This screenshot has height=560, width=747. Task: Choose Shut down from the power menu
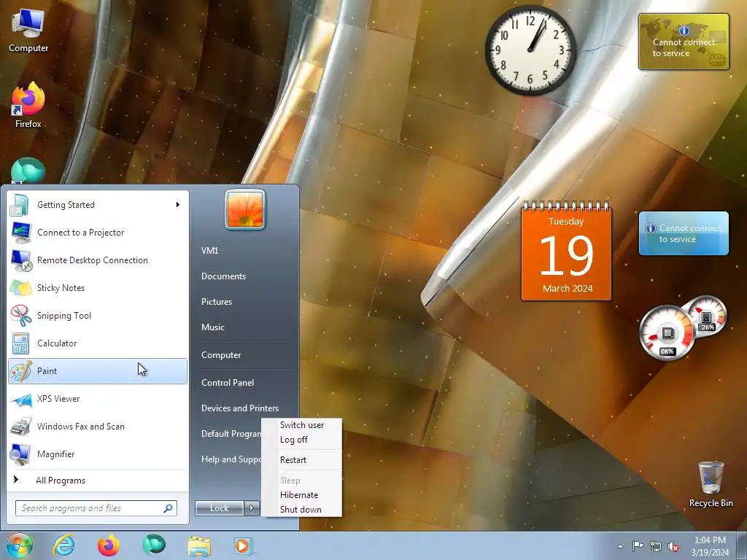pos(302,510)
